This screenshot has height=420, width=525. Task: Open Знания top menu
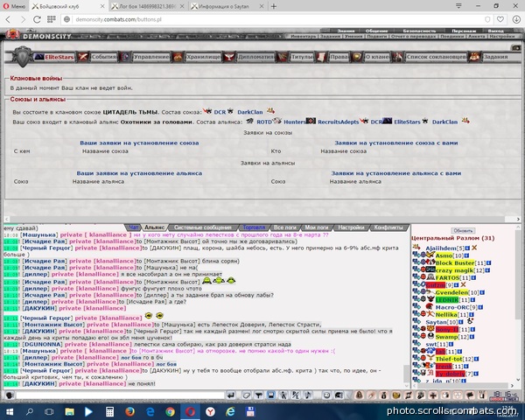click(346, 31)
